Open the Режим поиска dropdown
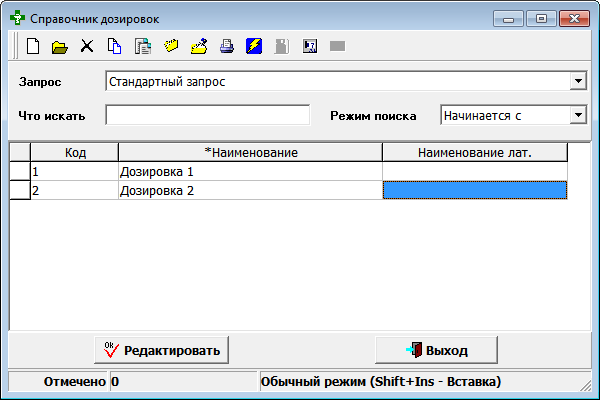The height and width of the screenshot is (400, 600). tap(578, 115)
